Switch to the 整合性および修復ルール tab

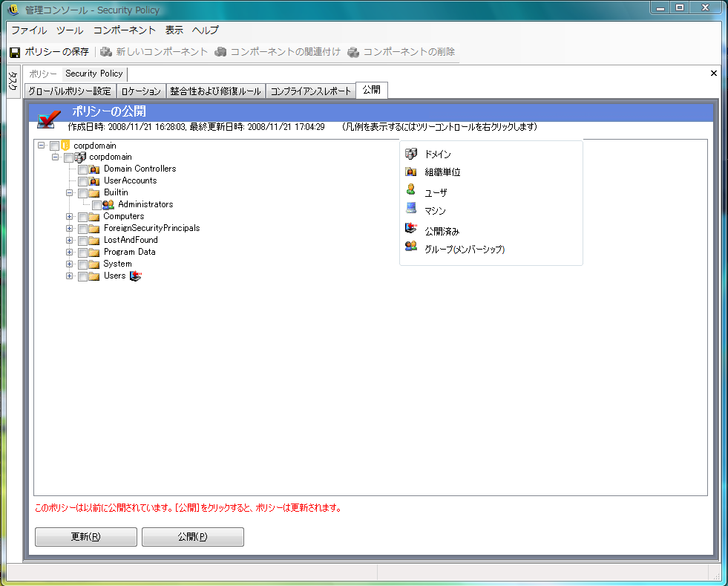215,91
